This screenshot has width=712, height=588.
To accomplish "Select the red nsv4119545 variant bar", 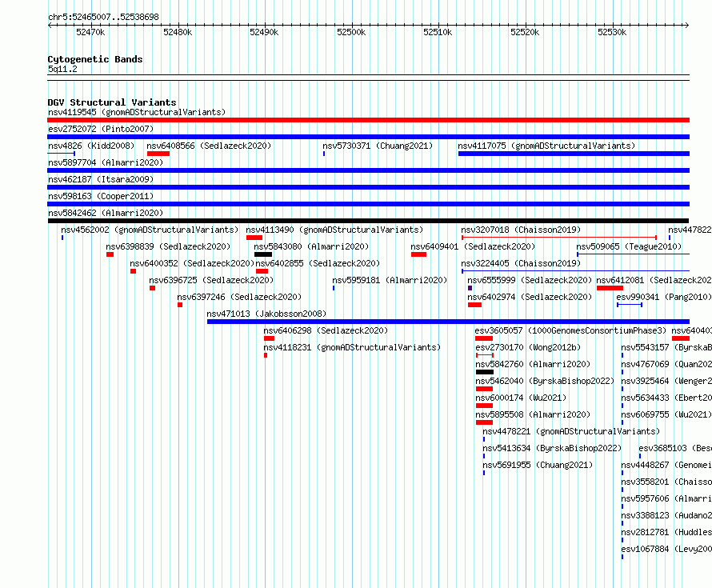I will pos(368,120).
